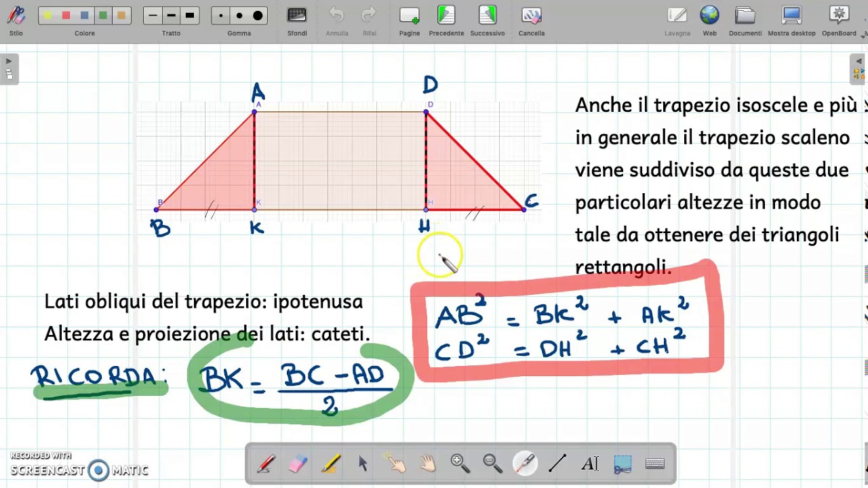Click the handwritten formula AB² = BK² + AK²
Screen dimensions: 868x488
562,314
